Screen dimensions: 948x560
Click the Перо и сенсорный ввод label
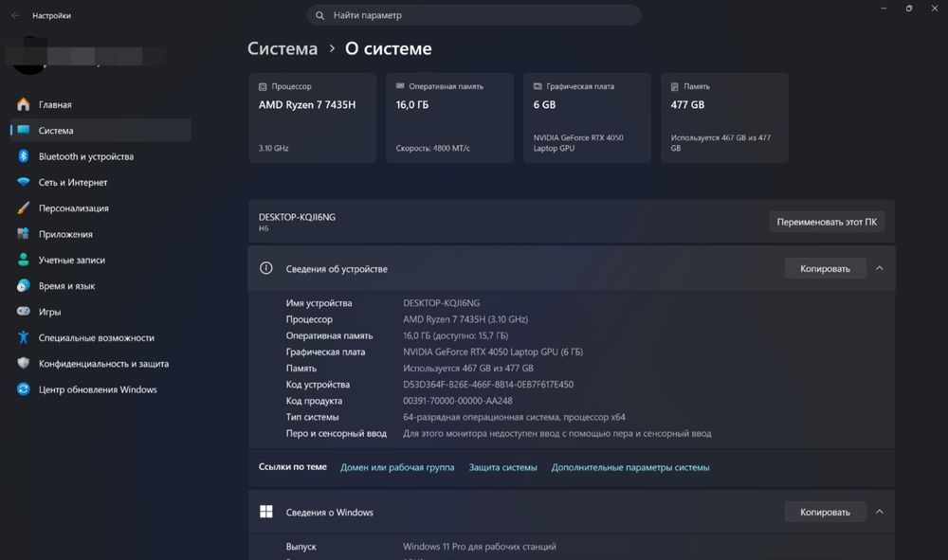pyautogui.click(x=337, y=433)
